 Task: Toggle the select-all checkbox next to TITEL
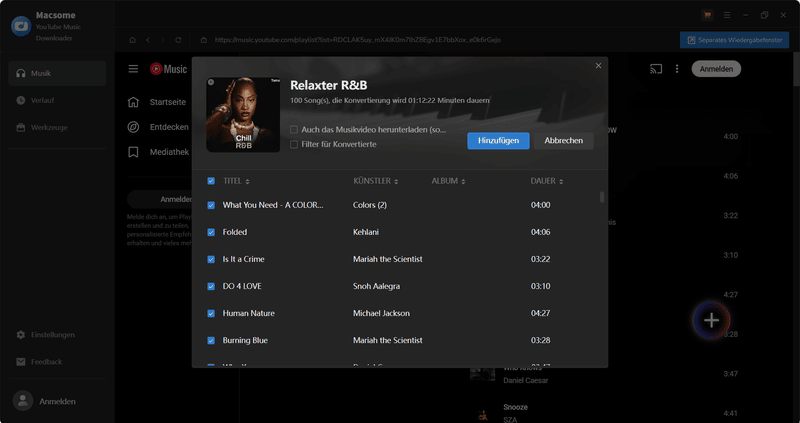211,181
